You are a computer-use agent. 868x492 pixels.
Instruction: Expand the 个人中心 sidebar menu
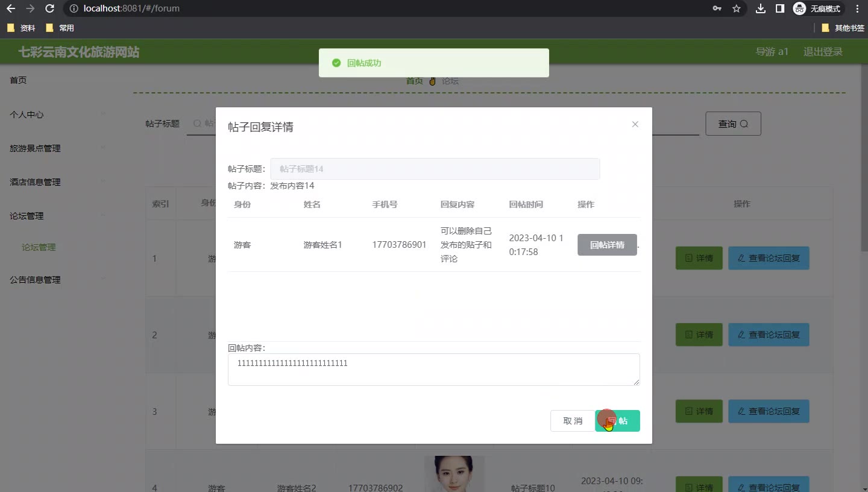coord(57,115)
